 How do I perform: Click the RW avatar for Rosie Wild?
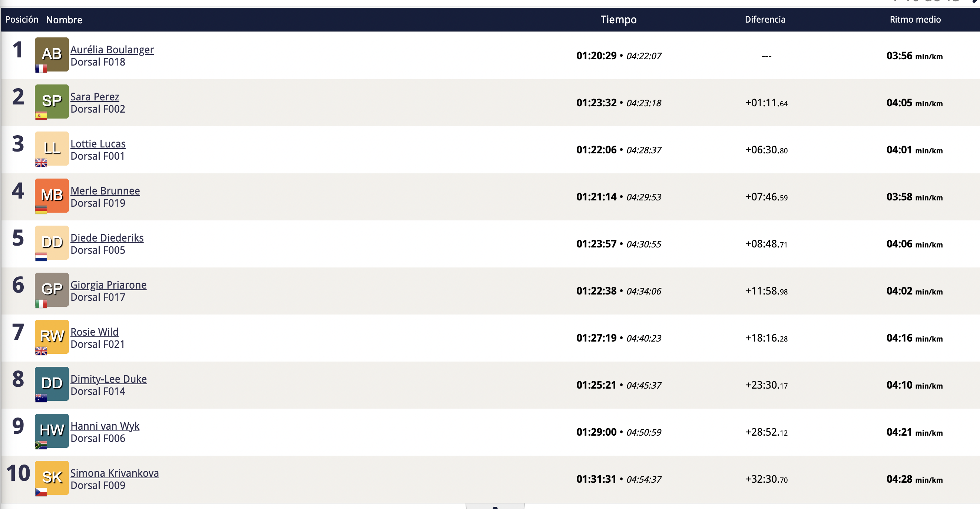(x=52, y=337)
